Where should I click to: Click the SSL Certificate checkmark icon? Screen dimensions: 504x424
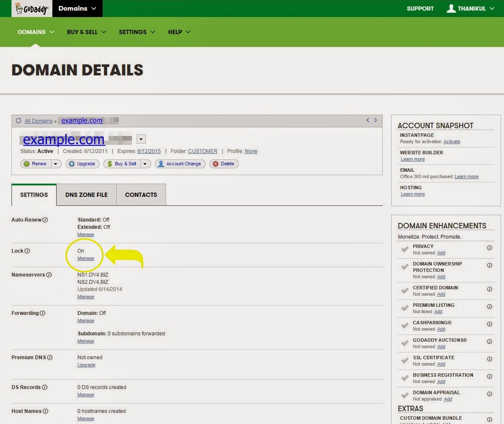(x=405, y=361)
